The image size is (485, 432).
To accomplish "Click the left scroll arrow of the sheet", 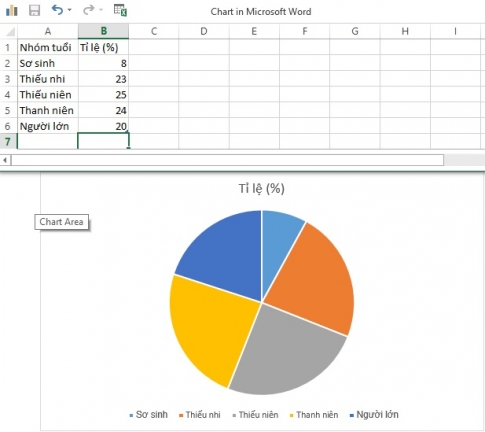I will click(x=5, y=160).
